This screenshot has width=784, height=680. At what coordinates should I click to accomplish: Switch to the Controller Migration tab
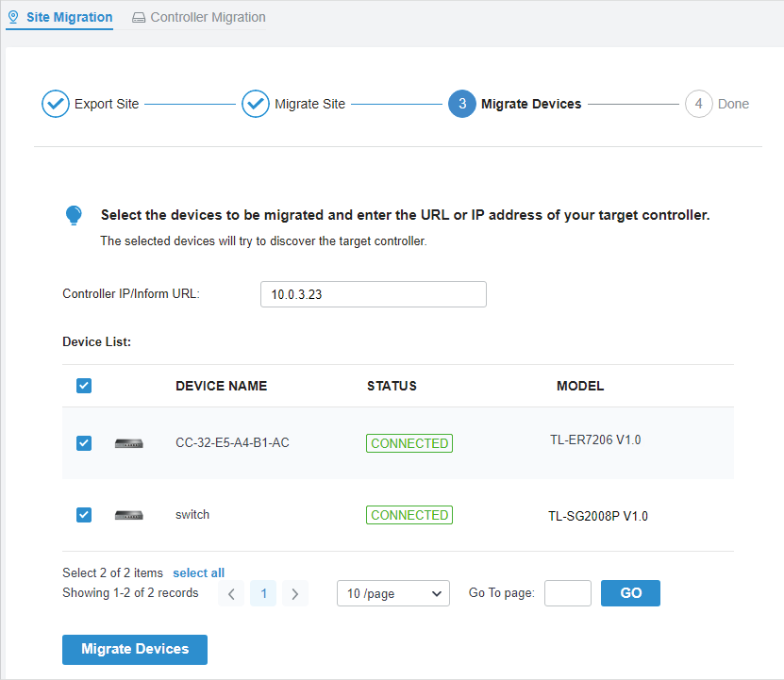pyautogui.click(x=198, y=17)
